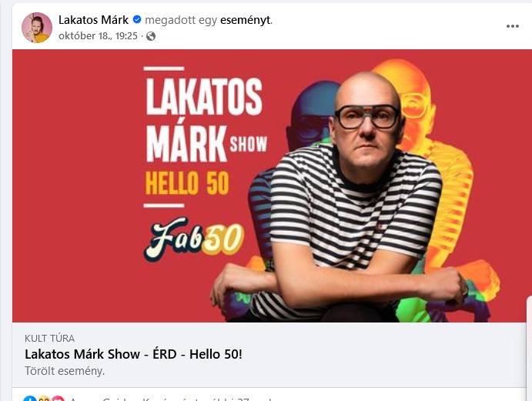Click the yellow 'HELLO 50' poster text
Viewport: 532px width, 401px height.
coord(187,183)
